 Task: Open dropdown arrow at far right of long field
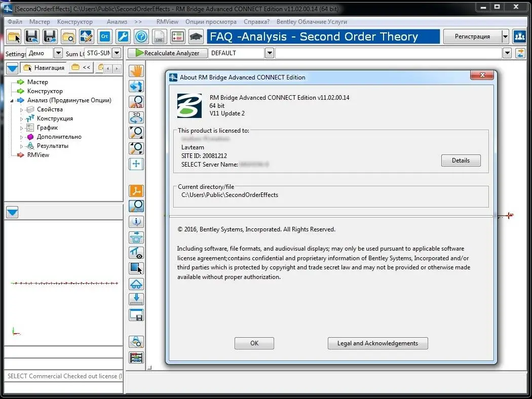[x=507, y=53]
